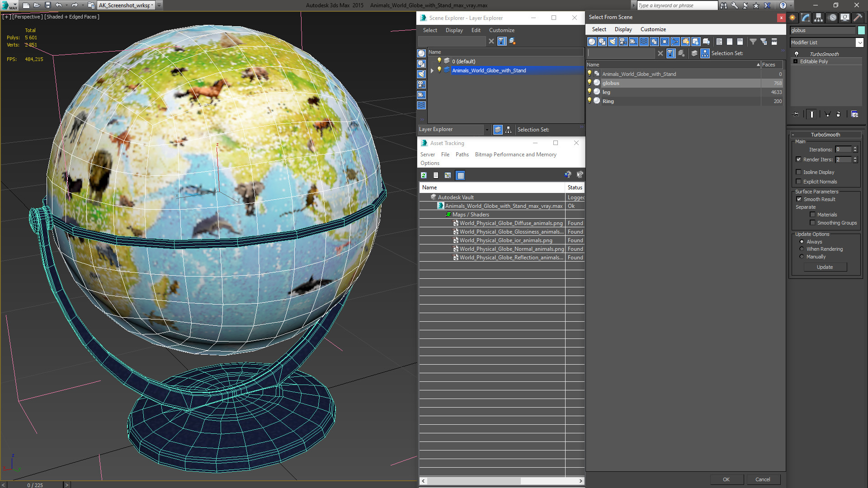
Task: Open the Modify command panel tab
Action: pos(806,18)
